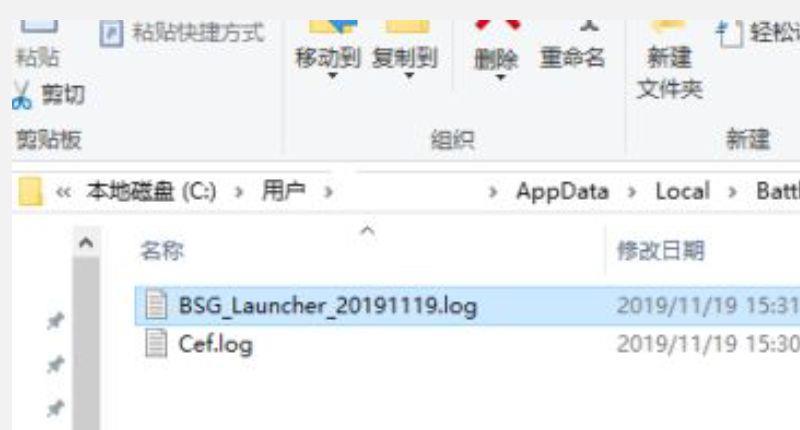Open the Move to dropdown arrow
Viewport: 800px width, 430px height.
click(333, 76)
